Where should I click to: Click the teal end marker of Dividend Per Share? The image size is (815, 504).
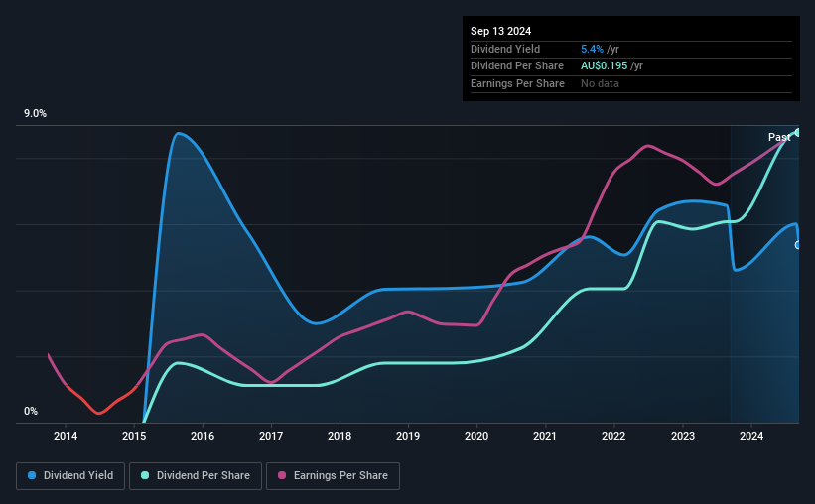[798, 133]
